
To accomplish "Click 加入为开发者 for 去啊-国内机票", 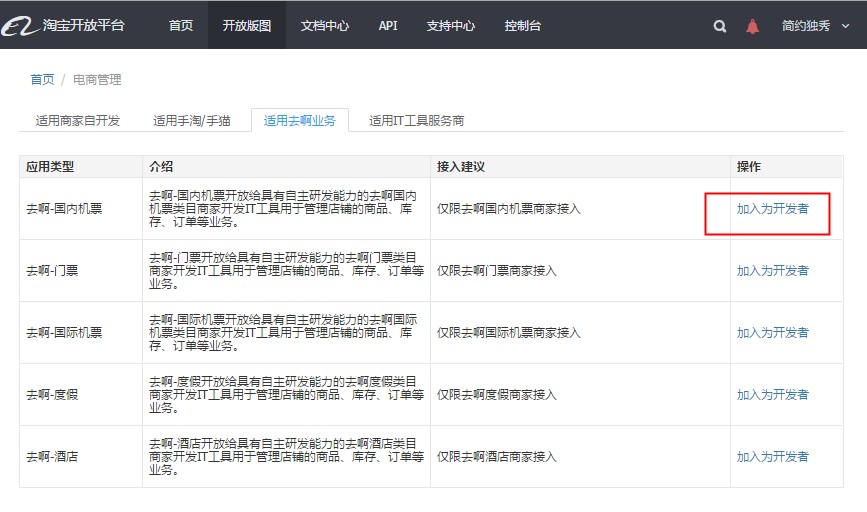I will tap(772, 209).
